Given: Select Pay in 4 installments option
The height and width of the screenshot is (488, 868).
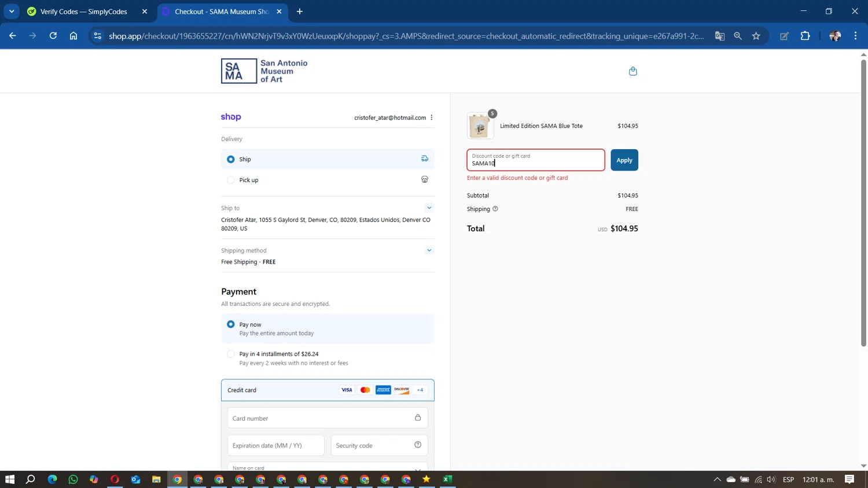Looking at the screenshot, I should pos(231,354).
